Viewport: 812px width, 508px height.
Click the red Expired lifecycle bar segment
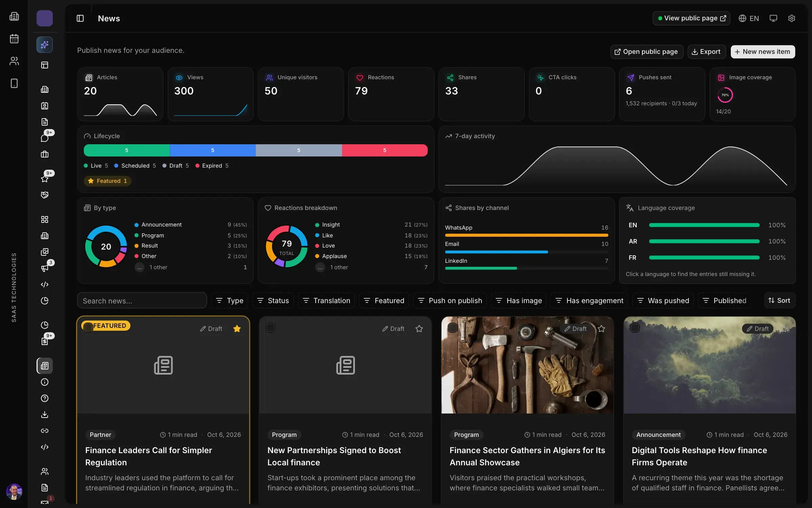point(385,150)
